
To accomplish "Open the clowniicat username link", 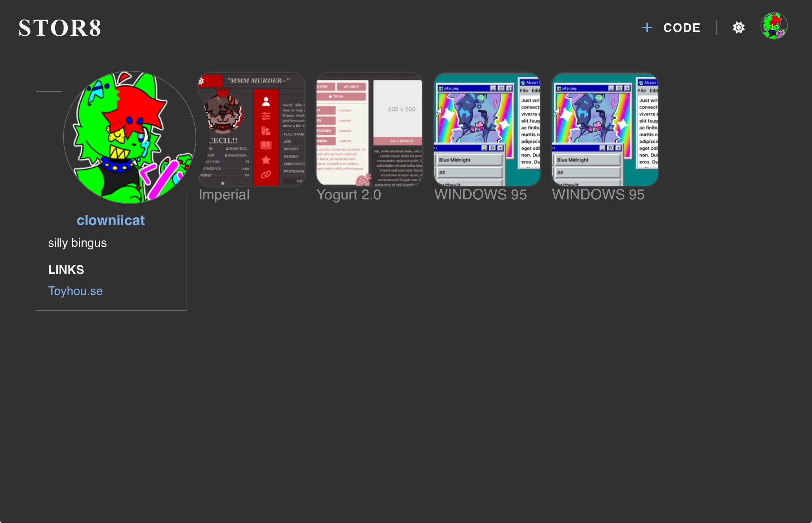I will (111, 220).
